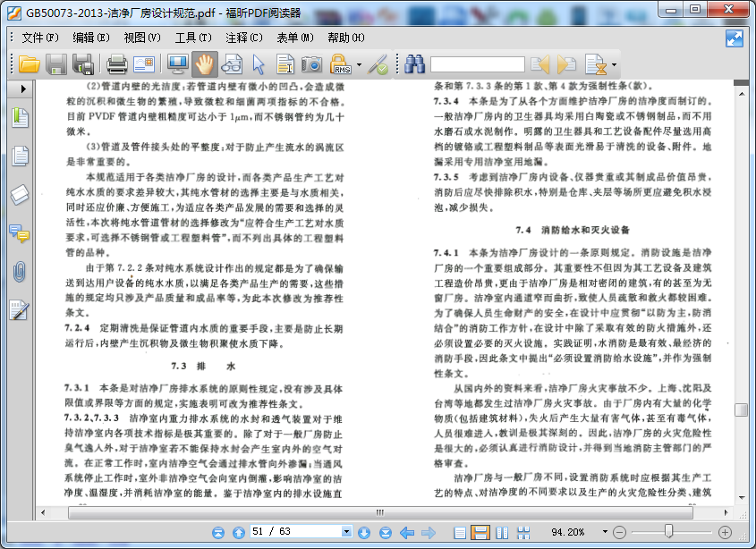The image size is (756, 549).
Task: Click the Print icon
Action: point(116,64)
